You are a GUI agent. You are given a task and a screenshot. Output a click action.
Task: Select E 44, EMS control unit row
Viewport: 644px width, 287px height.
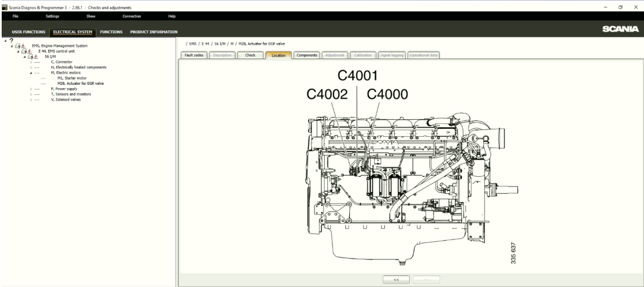tap(56, 51)
